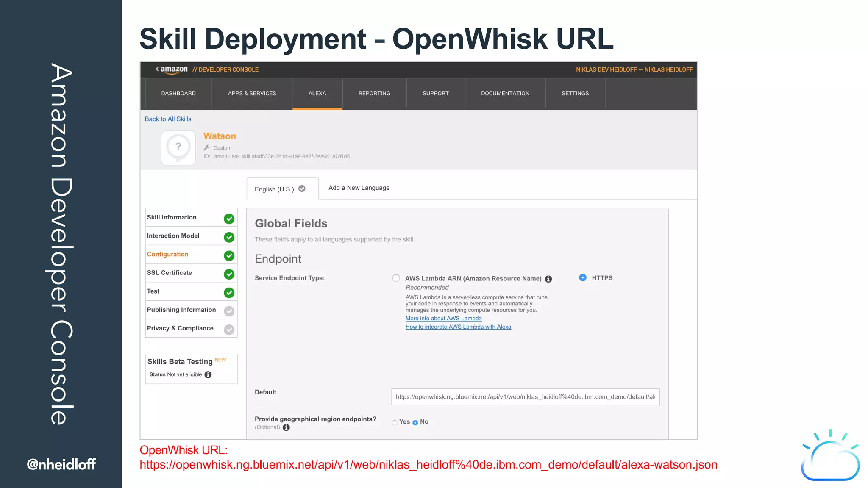
Task: Click the Watson skill placeholder icon
Action: point(178,147)
